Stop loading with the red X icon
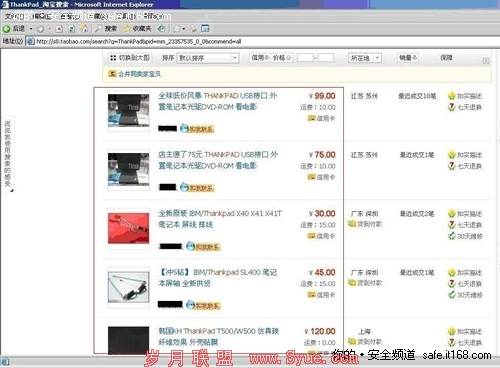500x368 pixels. pos(59,29)
